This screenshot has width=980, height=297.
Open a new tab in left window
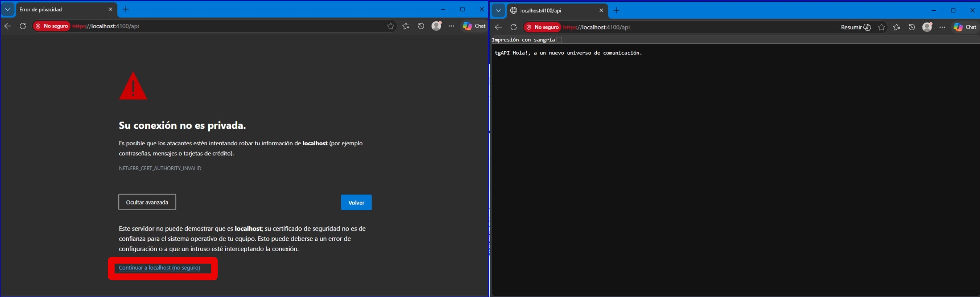pyautogui.click(x=126, y=9)
